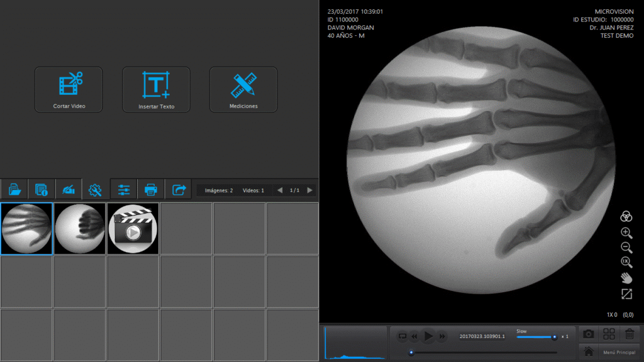The width and height of the screenshot is (644, 362).
Task: Switch to the image adjustment sliders tab
Action: [124, 189]
